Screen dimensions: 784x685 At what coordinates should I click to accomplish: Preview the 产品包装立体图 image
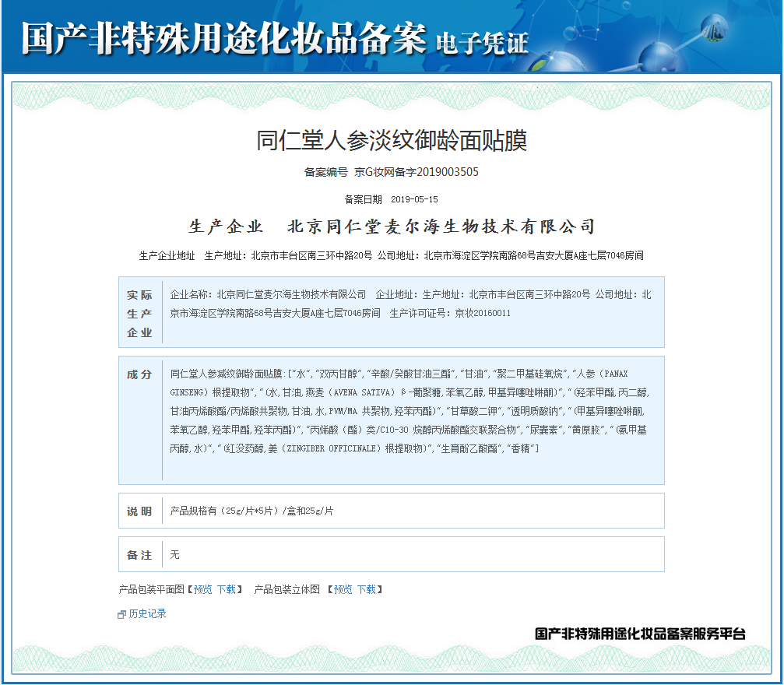343,589
